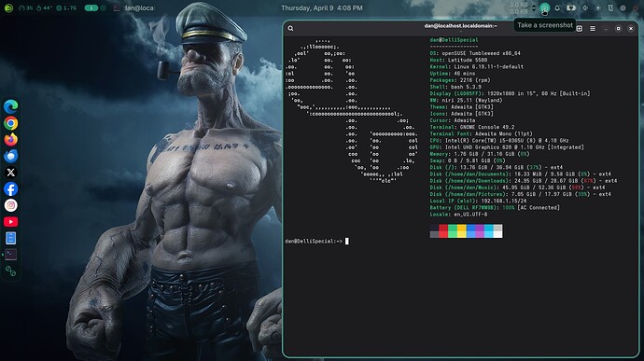Click the red power icon in top bar
Viewport: 644px width, 361px height.
[636, 7]
